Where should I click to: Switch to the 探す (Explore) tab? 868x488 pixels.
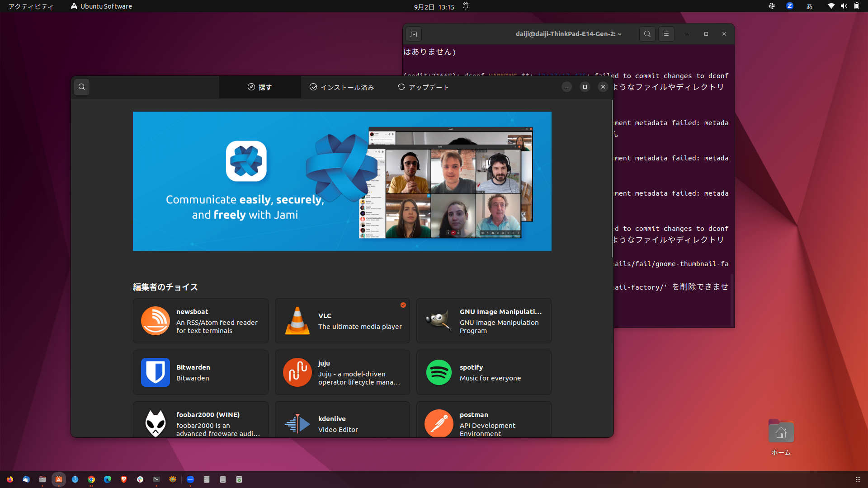coord(260,87)
